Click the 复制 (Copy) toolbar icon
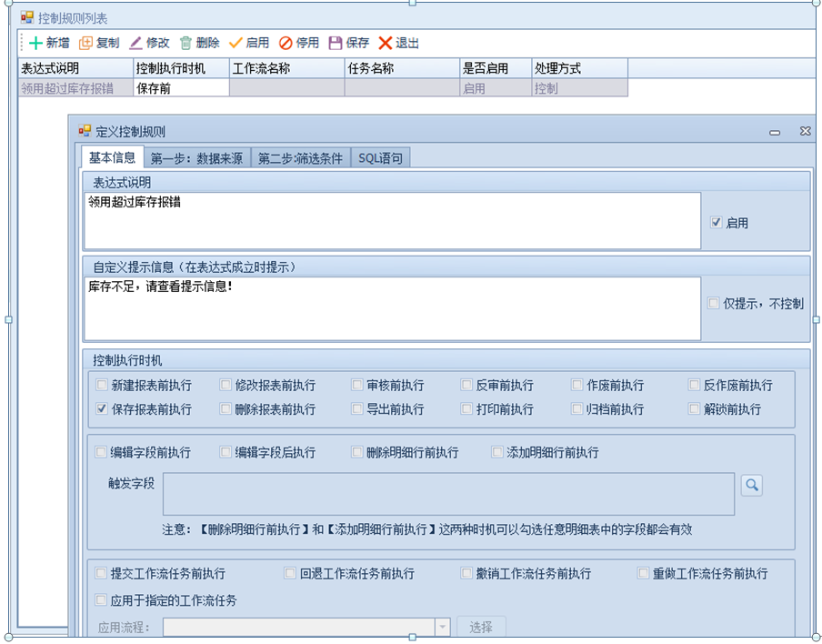Screen dimensions: 822x644 [86, 43]
